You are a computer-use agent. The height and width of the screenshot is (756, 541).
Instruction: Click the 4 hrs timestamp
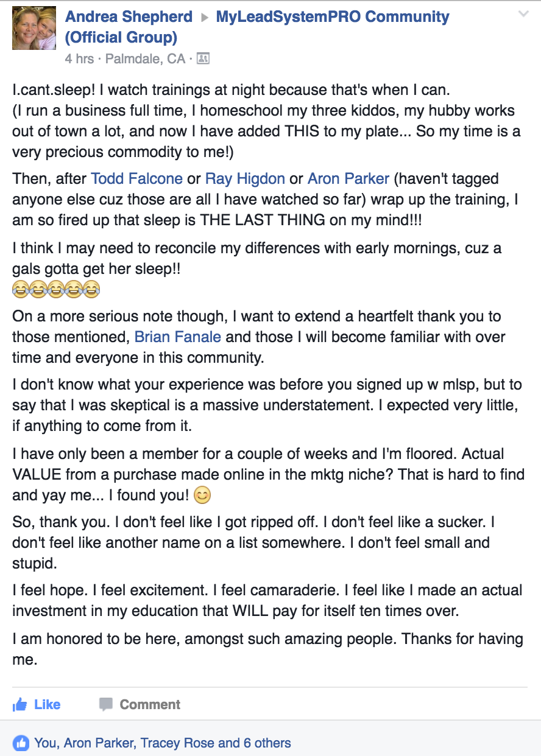(x=79, y=59)
